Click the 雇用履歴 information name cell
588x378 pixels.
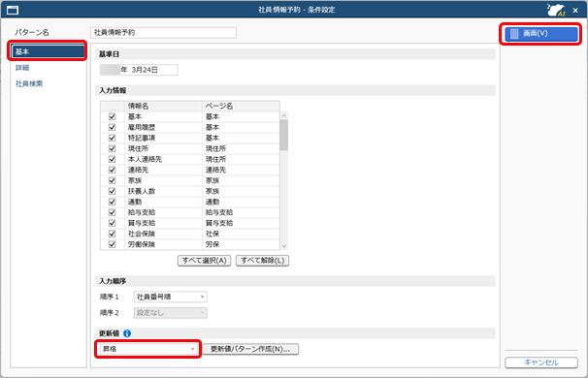[164, 127]
